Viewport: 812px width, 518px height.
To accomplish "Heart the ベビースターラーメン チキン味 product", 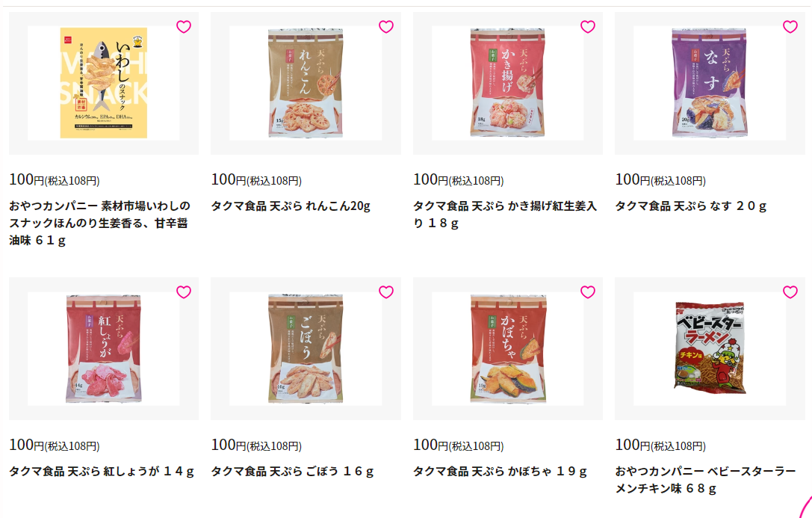I will [x=790, y=292].
